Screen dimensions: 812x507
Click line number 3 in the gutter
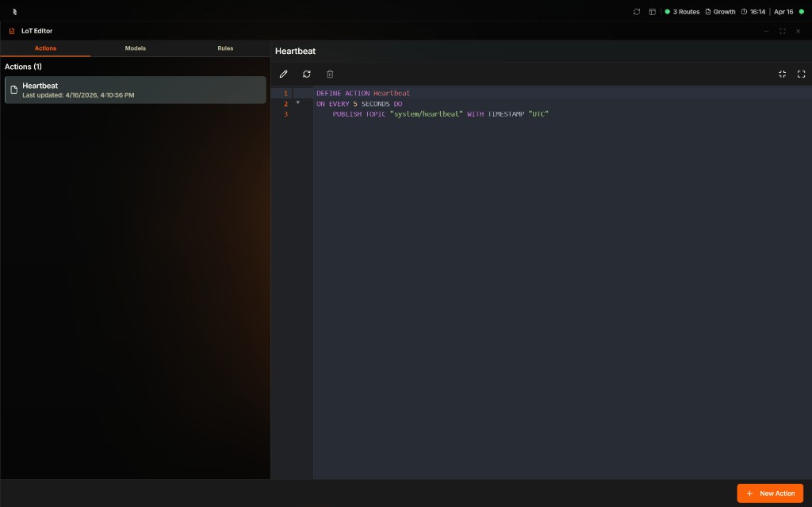click(285, 114)
